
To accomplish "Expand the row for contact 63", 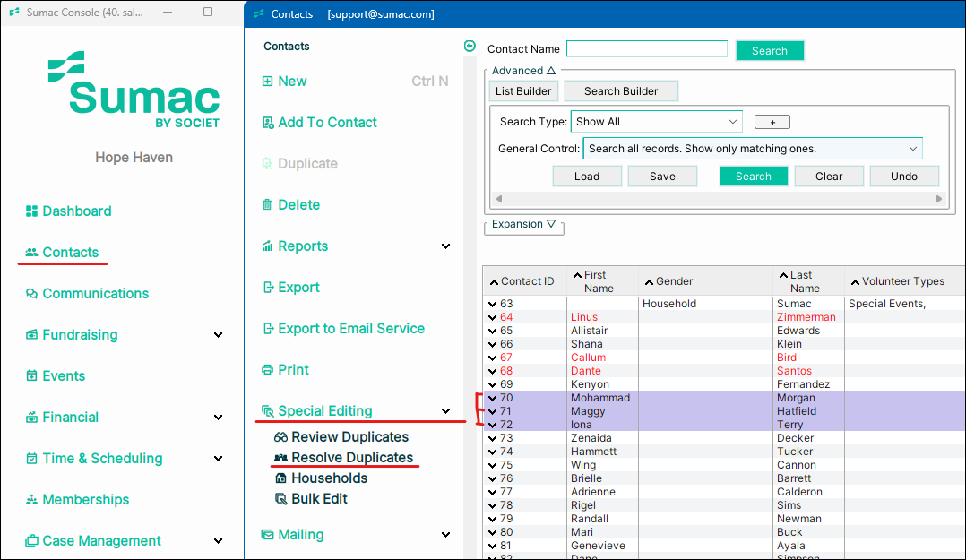I will click(492, 305).
